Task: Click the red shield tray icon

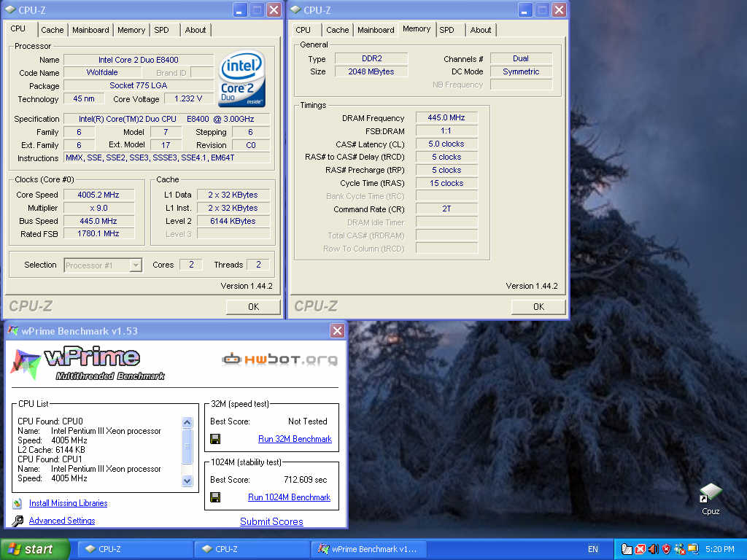Action: 666,549
